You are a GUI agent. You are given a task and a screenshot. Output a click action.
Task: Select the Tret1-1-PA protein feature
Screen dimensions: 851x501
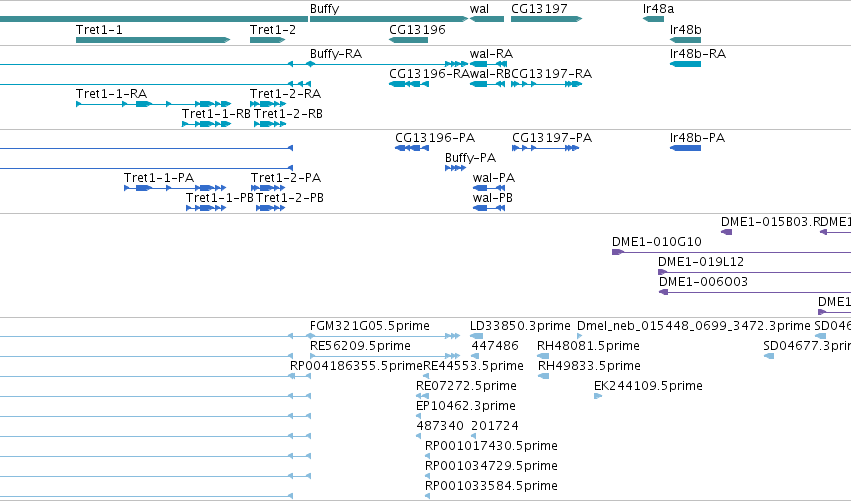click(x=175, y=188)
